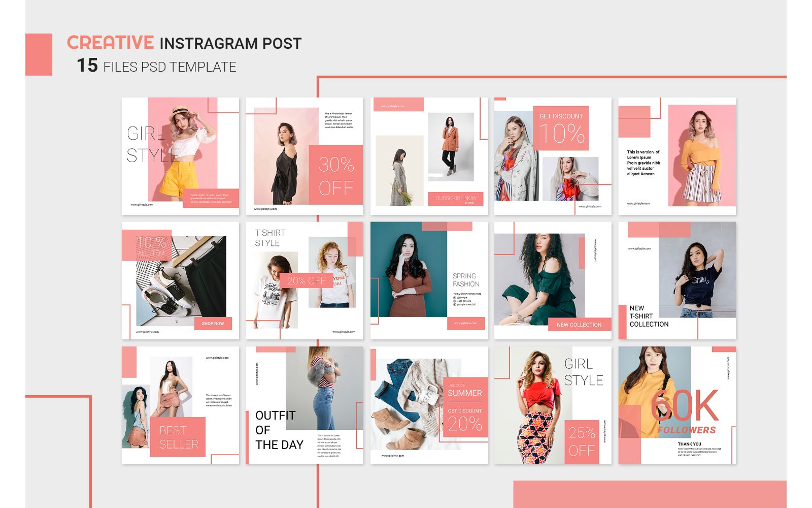Select the BEST SELLER coral box
This screenshot has width=812, height=508.
178,437
